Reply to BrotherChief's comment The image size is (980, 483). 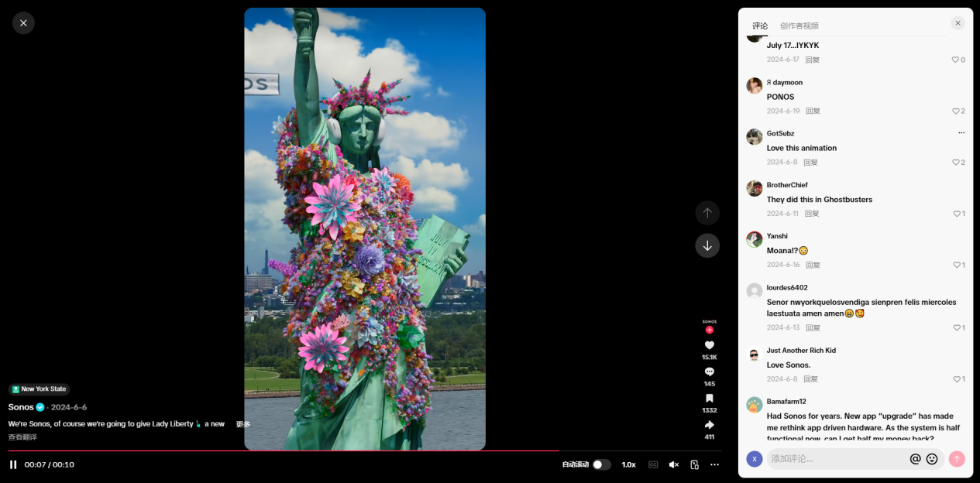812,214
